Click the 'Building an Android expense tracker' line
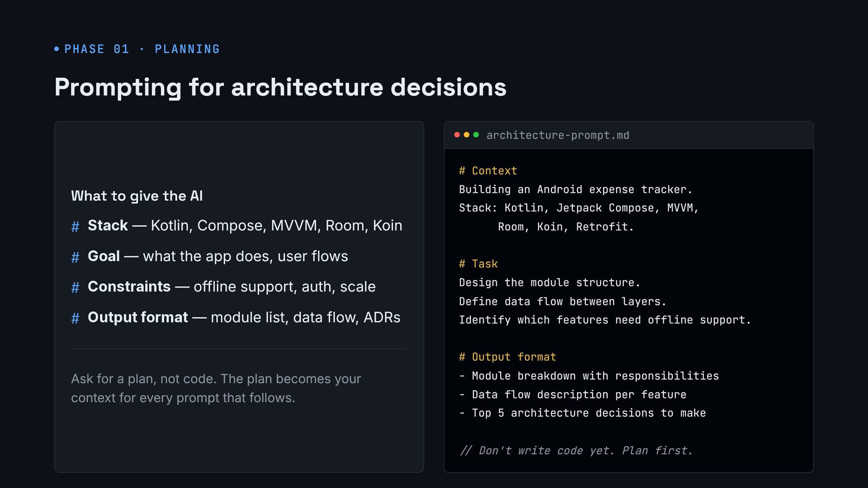Screen dimensions: 868x488 click(x=576, y=189)
